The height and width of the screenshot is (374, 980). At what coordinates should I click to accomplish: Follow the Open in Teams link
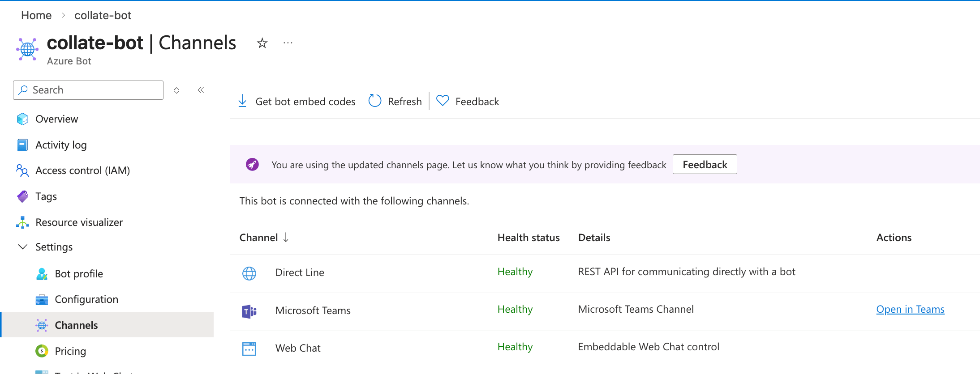(910, 309)
